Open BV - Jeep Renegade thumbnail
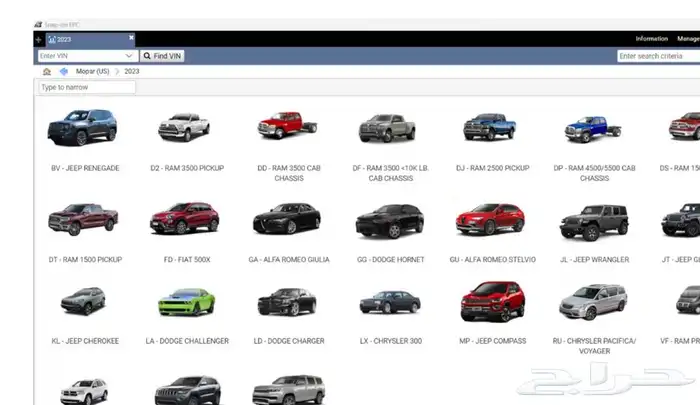 (82, 127)
